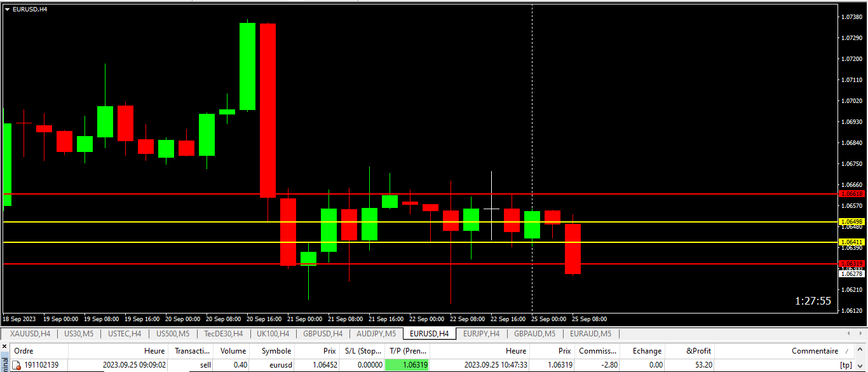The height and width of the screenshot is (372, 868).
Task: Click open time 2023.09.25 09:09:02
Action: tap(135, 365)
